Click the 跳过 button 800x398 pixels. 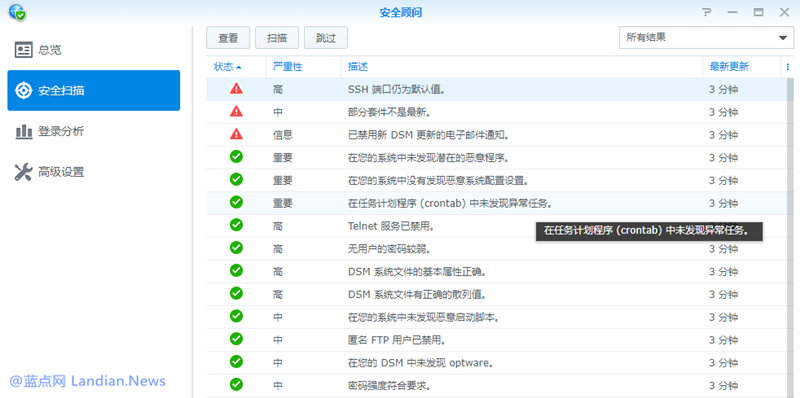pyautogui.click(x=326, y=38)
